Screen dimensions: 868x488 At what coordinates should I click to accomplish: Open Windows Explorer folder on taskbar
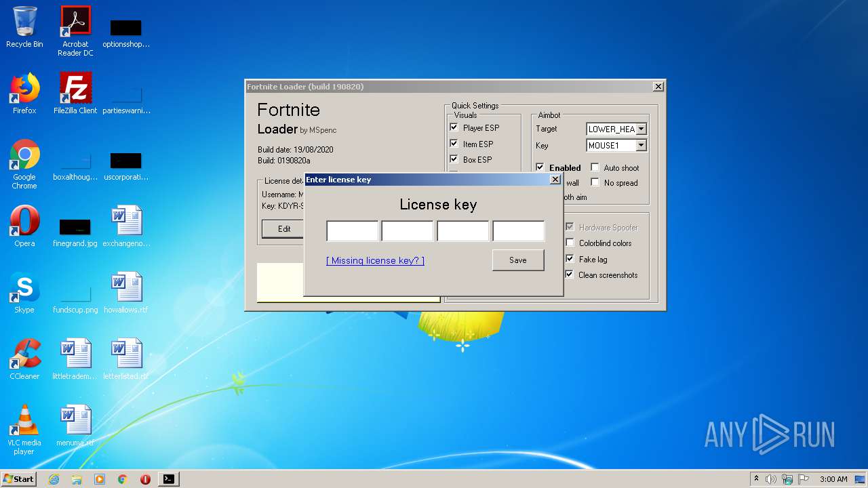pyautogui.click(x=77, y=479)
